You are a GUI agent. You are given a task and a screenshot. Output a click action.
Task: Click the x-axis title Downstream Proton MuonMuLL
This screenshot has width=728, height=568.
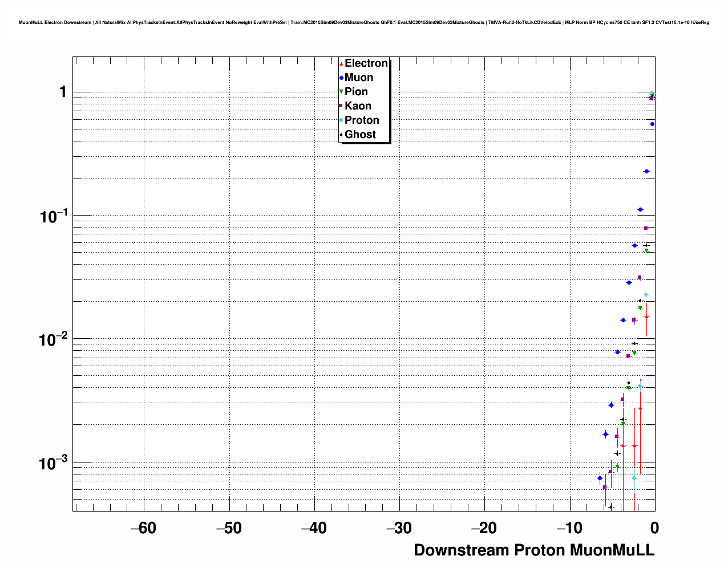(534, 550)
